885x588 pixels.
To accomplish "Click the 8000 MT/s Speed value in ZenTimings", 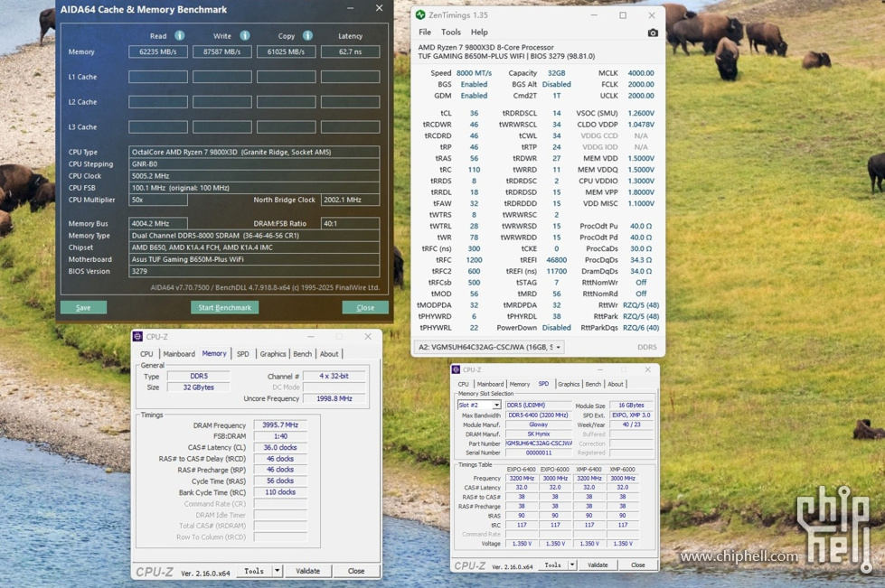I will [x=474, y=73].
